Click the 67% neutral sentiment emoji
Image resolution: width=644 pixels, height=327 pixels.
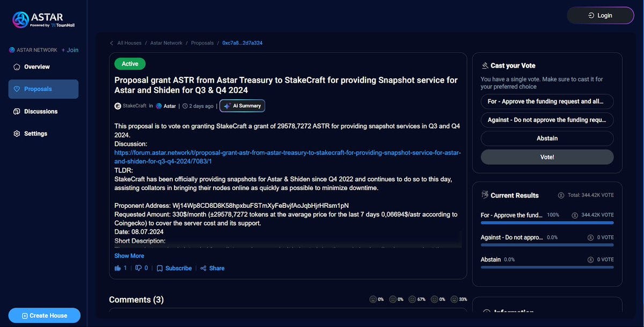click(x=412, y=299)
